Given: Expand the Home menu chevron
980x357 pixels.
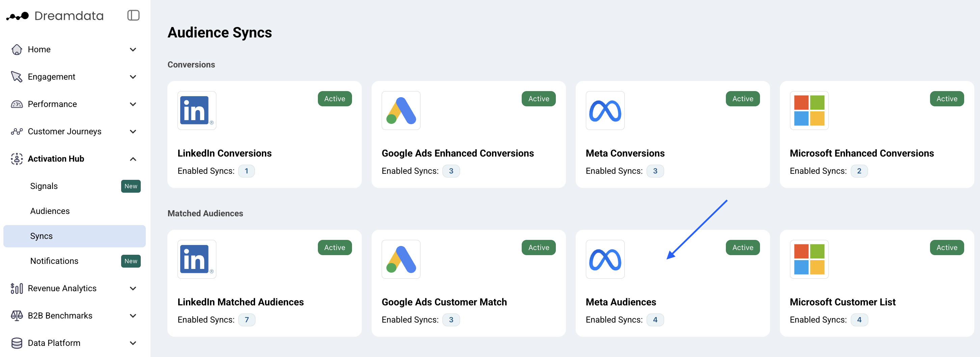Looking at the screenshot, I should [133, 49].
